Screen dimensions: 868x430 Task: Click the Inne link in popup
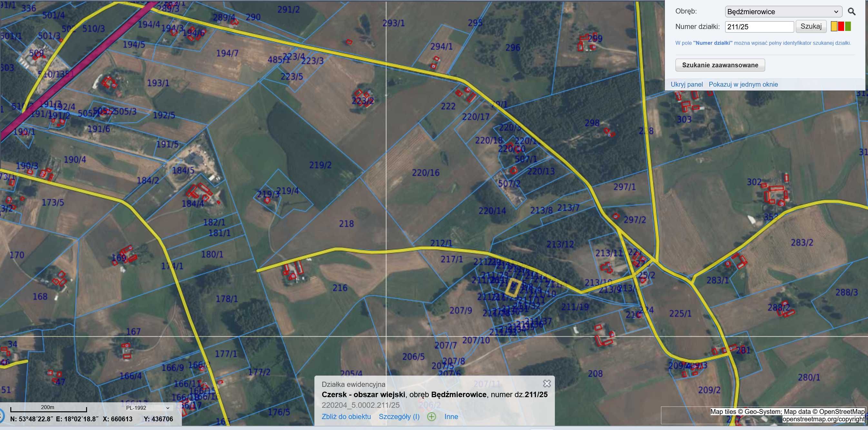click(451, 416)
